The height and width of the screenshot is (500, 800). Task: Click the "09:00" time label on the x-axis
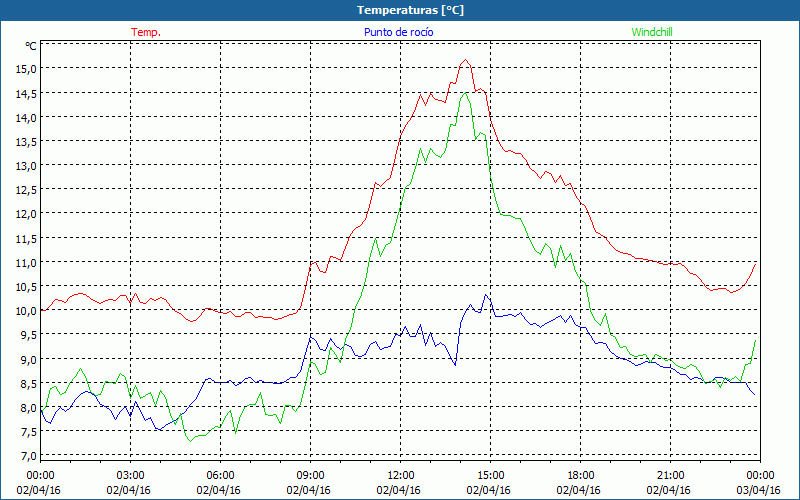click(x=310, y=476)
